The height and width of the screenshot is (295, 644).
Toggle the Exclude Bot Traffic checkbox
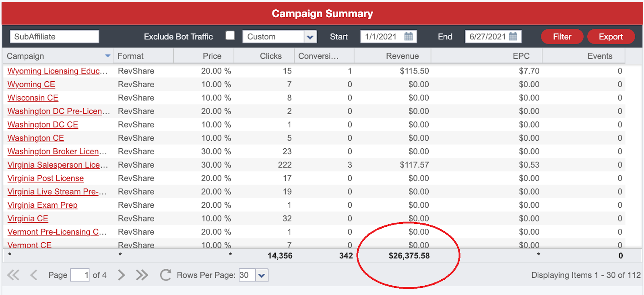tap(230, 36)
